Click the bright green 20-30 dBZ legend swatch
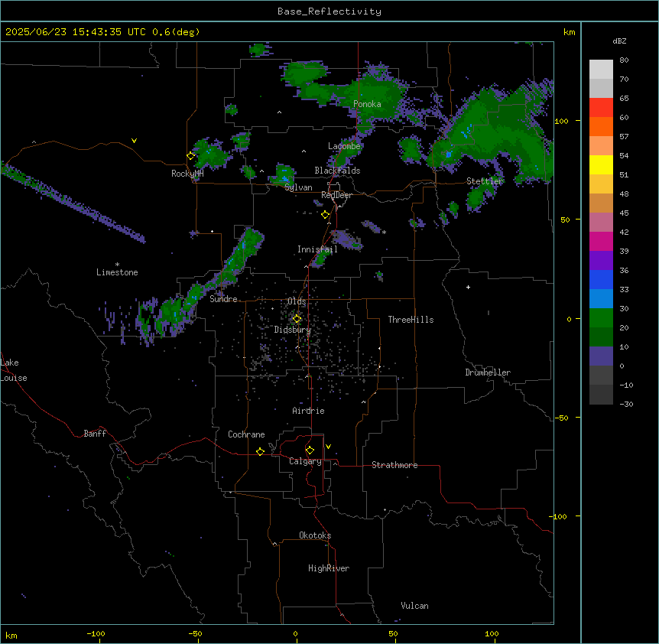 coord(601,318)
